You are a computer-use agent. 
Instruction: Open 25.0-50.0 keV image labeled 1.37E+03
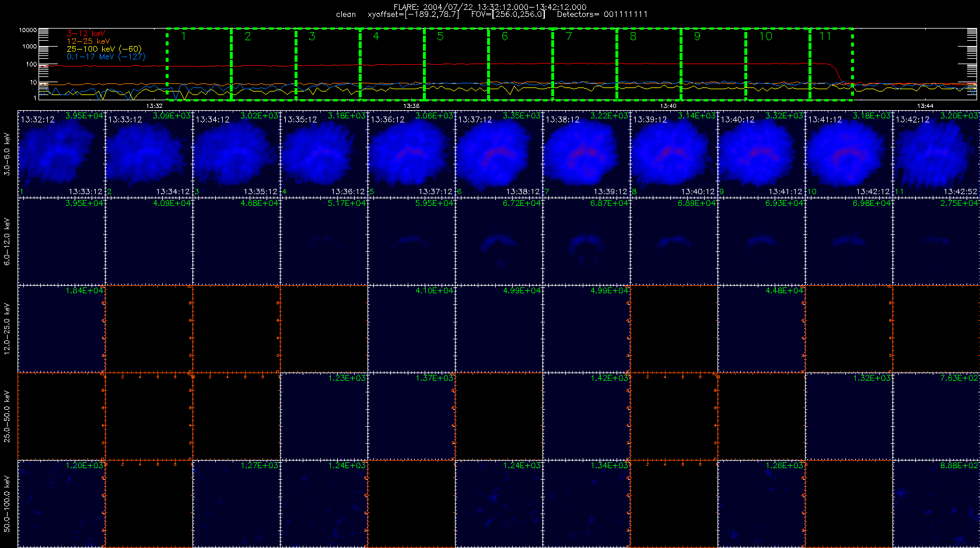point(411,416)
